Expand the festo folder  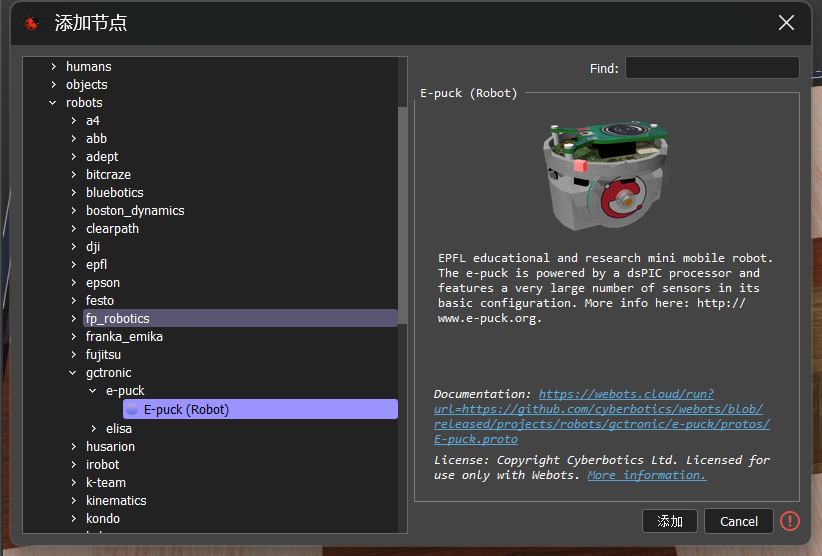73,300
